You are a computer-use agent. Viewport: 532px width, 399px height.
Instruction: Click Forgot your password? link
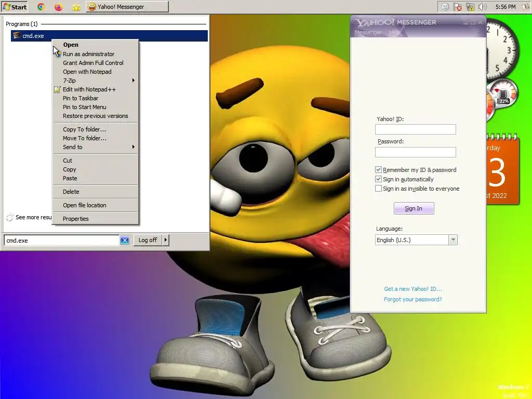tap(413, 299)
